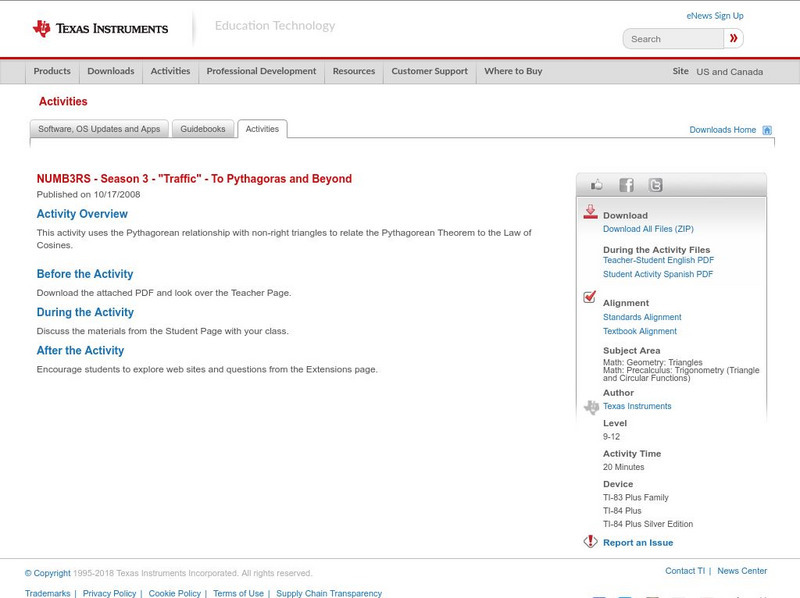This screenshot has width=800, height=598.
Task: Share the activity via Twitter icon
Action: click(x=655, y=185)
